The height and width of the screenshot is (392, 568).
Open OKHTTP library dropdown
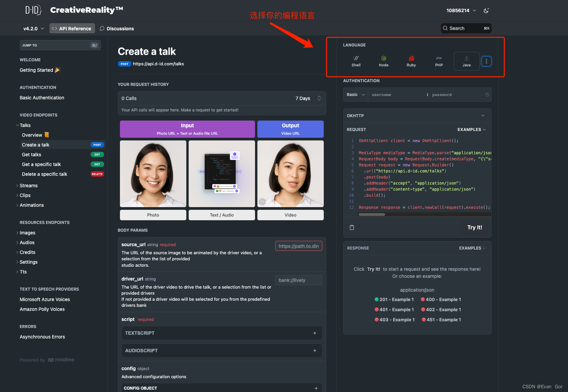coord(417,116)
